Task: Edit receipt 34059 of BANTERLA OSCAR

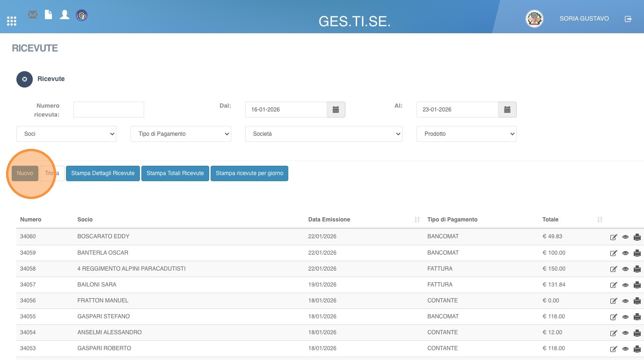Action: (x=614, y=253)
